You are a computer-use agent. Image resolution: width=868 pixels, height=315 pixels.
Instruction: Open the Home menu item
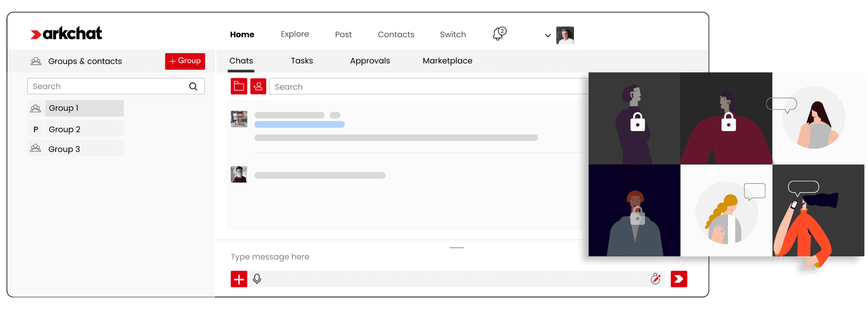[242, 35]
